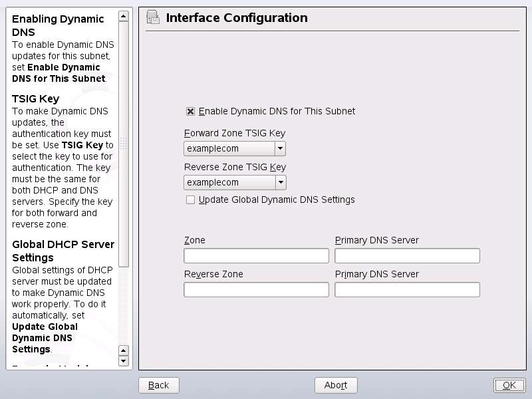532x399 pixels.
Task: Click help panel scroll up arrow at top
Action: pos(124,16)
